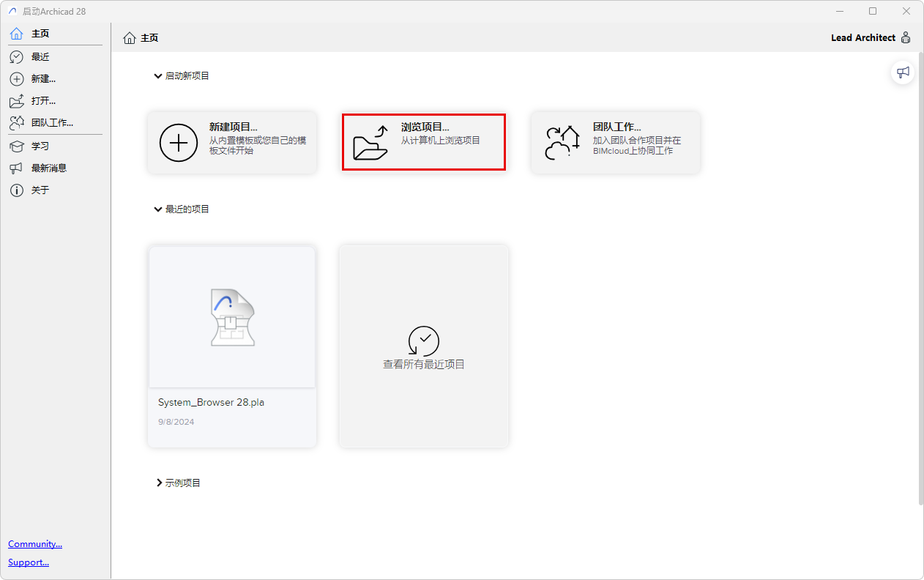Click the home icon in the header breadcrumb
This screenshot has width=924, height=580.
click(x=130, y=37)
